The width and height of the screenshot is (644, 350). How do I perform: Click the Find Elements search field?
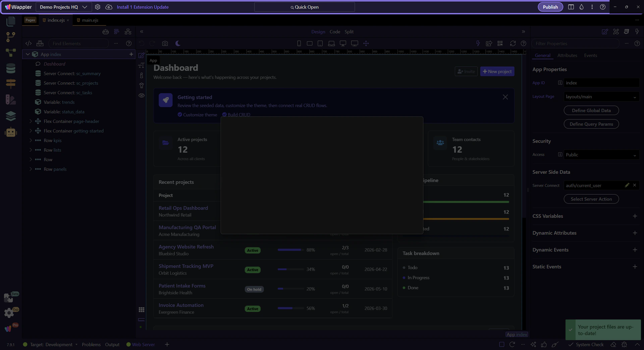tap(78, 43)
